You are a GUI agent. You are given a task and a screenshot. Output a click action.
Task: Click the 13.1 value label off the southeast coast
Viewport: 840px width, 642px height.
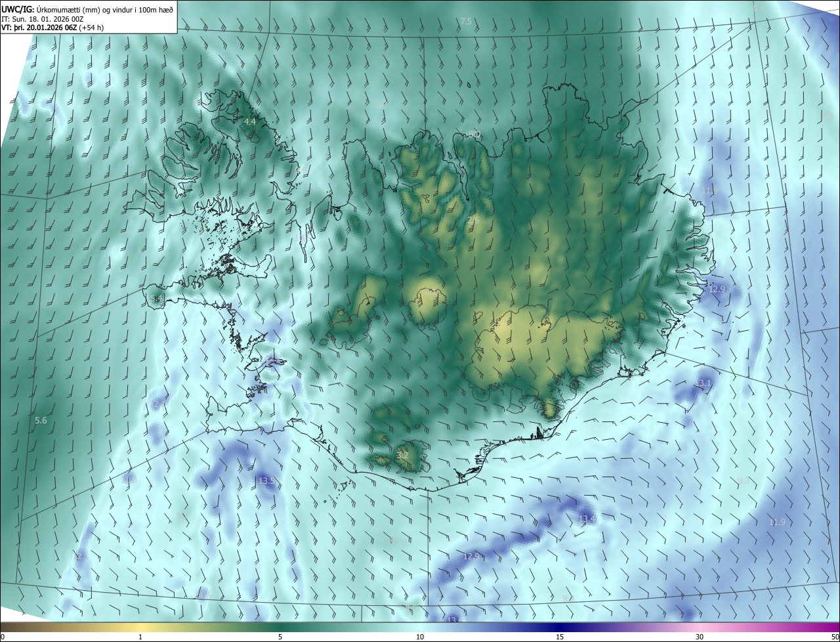[703, 383]
